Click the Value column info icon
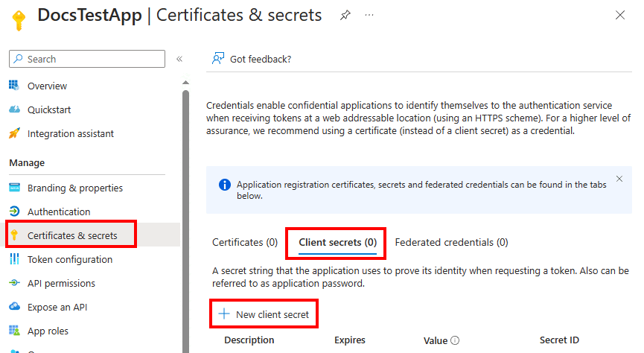This screenshot has width=644, height=353. (x=455, y=341)
